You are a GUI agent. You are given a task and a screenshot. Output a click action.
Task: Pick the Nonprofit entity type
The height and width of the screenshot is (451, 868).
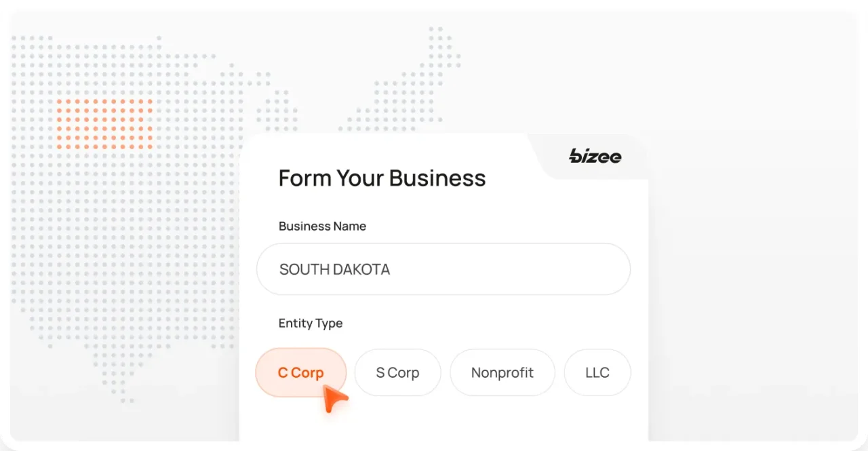click(x=502, y=372)
